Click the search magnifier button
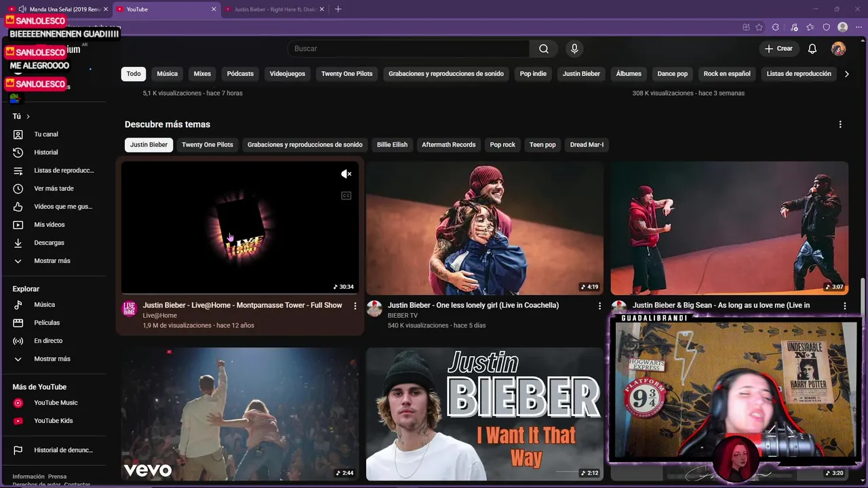Image resolution: width=868 pixels, height=488 pixels. coord(544,49)
